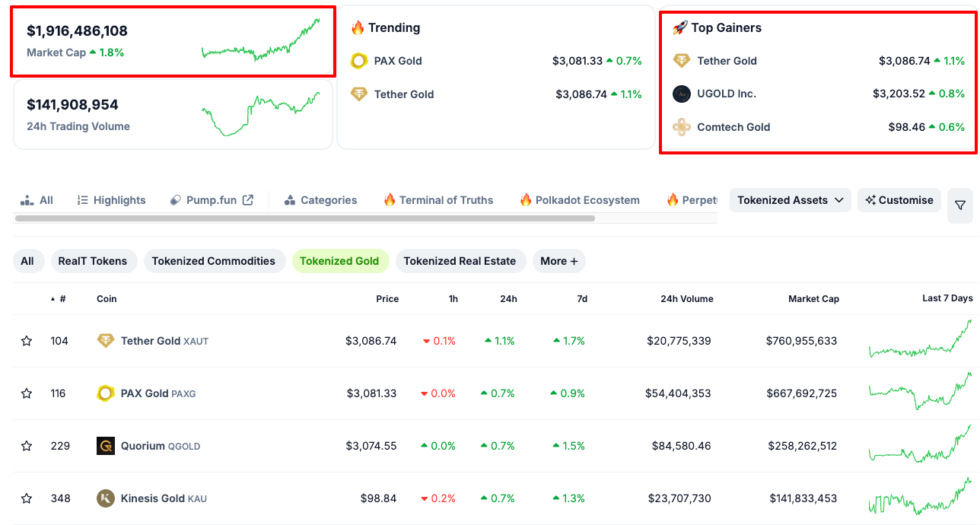Open Pump.fun tab
The image size is (980, 525).
click(211, 200)
